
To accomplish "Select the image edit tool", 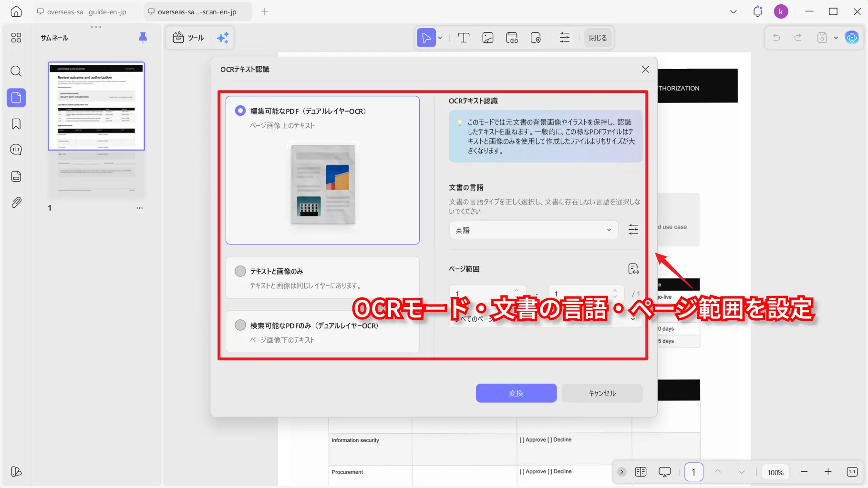I will 488,38.
